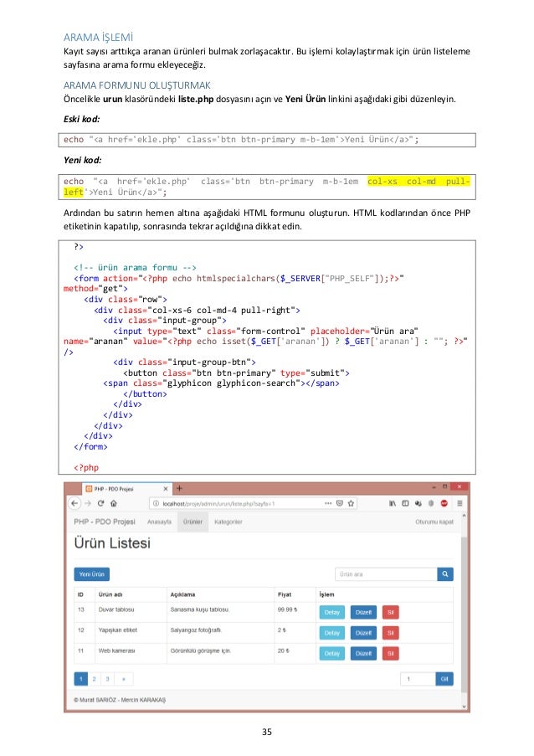
Task: Click the Yeni Ürün button
Action: coord(91,573)
